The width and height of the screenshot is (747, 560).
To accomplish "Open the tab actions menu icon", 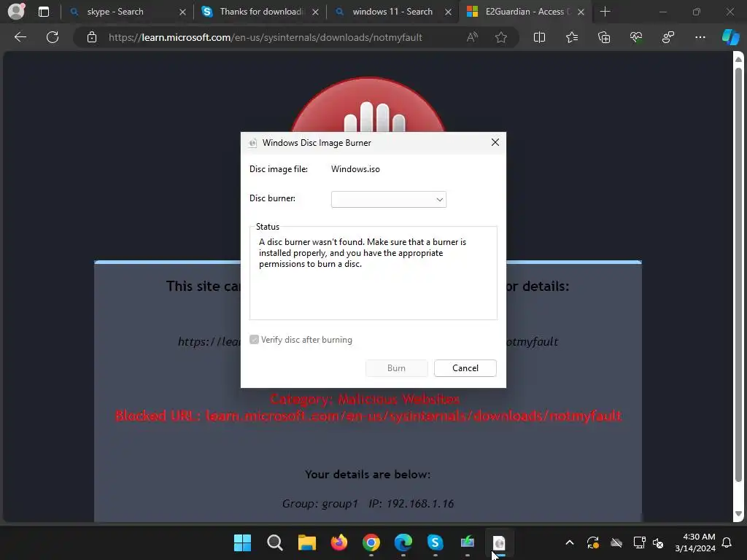I will click(43, 12).
